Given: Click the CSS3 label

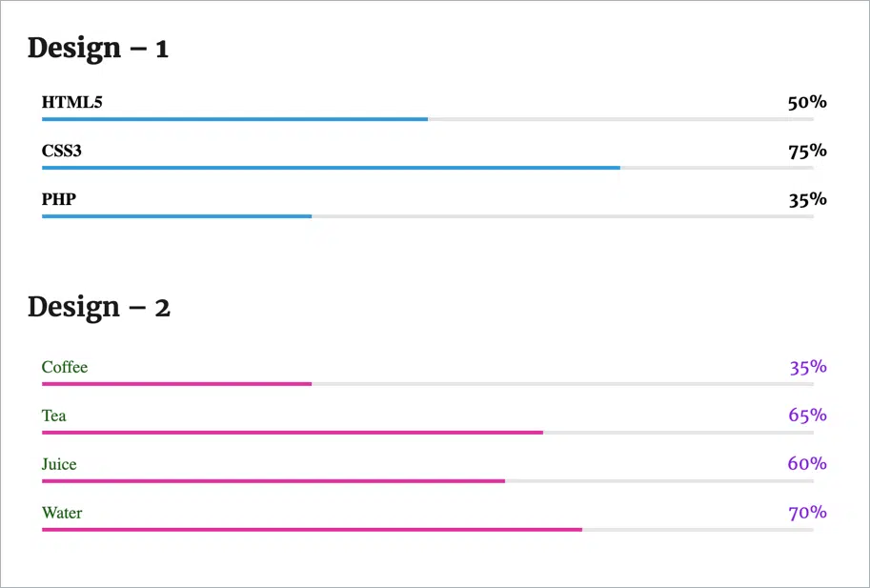Looking at the screenshot, I should [x=62, y=151].
